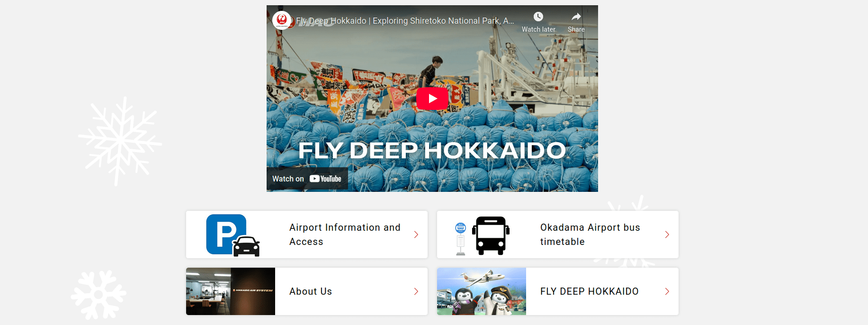The image size is (868, 325).
Task: Click the FLY DEEP HOKKAIDO video overlay text
Action: pos(432,151)
